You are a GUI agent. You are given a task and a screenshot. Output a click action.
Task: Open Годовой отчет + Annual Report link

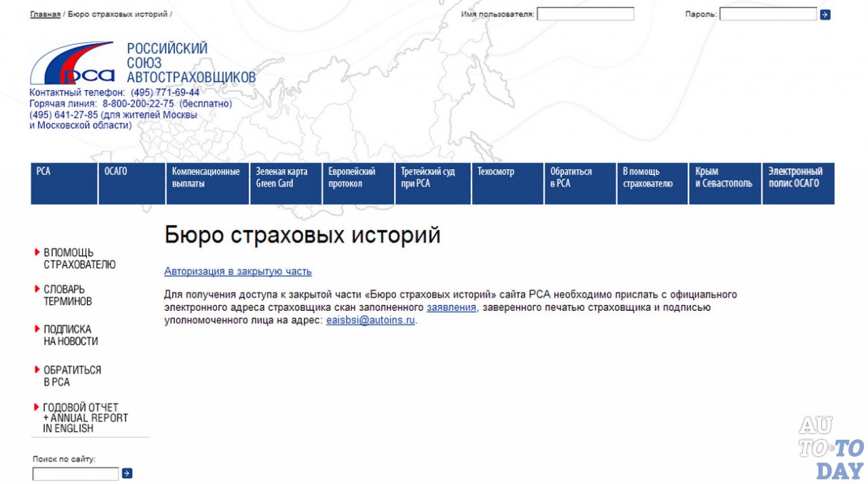(x=85, y=418)
